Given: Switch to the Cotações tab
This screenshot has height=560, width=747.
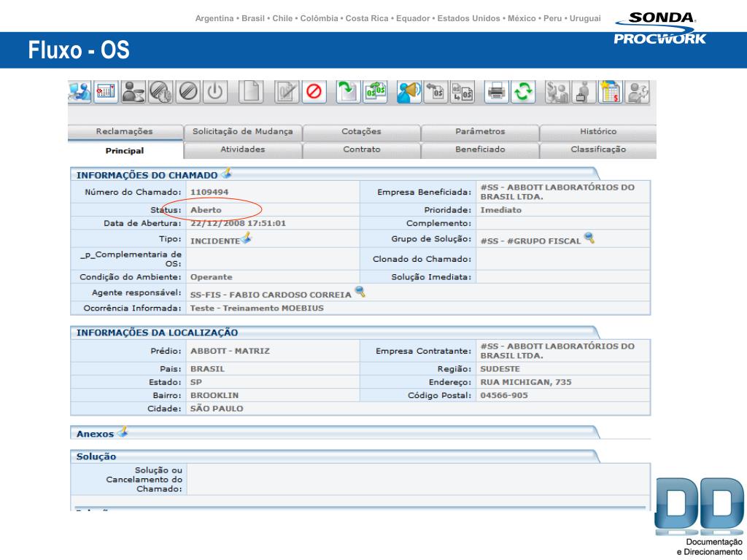Looking at the screenshot, I should (361, 132).
